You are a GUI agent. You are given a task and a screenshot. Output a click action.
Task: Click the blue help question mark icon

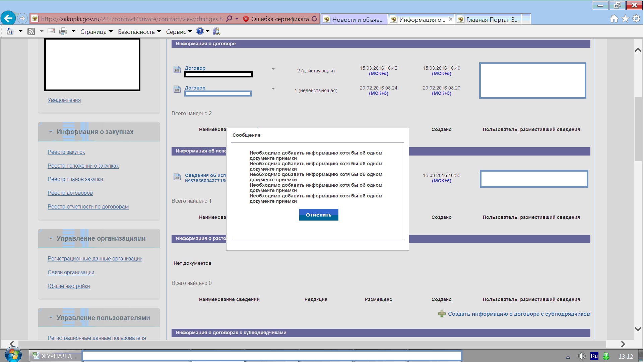200,32
